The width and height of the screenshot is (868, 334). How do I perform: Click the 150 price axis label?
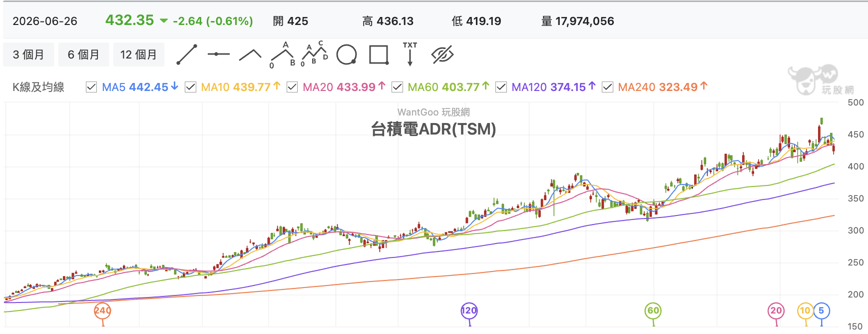(x=856, y=326)
